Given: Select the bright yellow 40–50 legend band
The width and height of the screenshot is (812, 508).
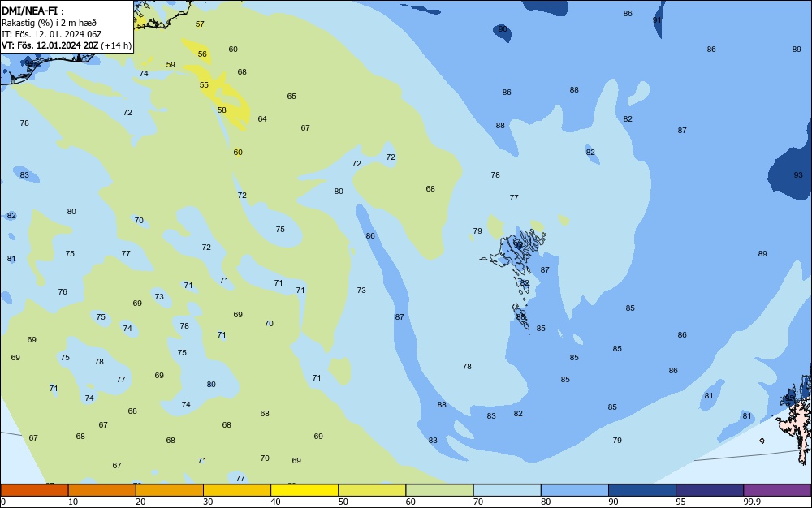Looking at the screenshot, I should point(304,490).
